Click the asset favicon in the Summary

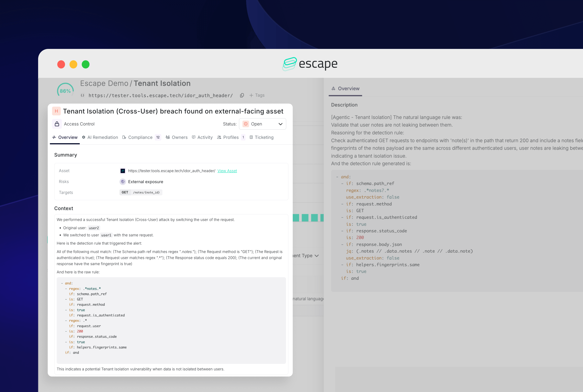(x=123, y=171)
